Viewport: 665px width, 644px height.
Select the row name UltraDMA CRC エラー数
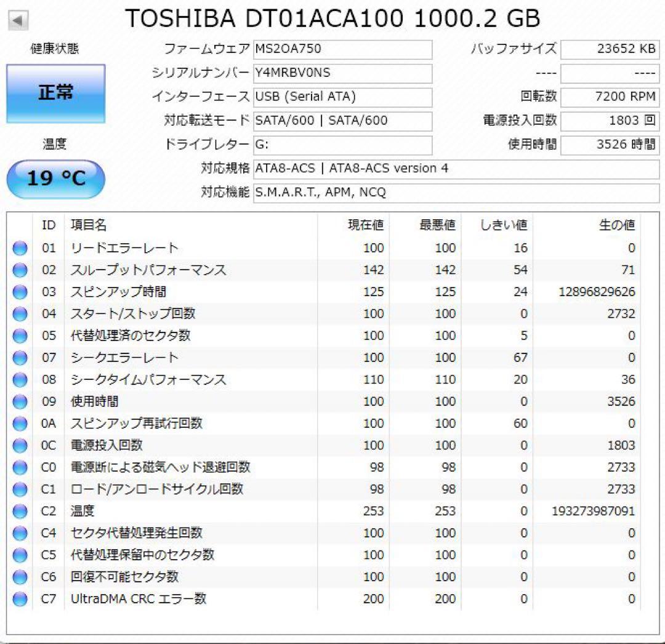[139, 599]
